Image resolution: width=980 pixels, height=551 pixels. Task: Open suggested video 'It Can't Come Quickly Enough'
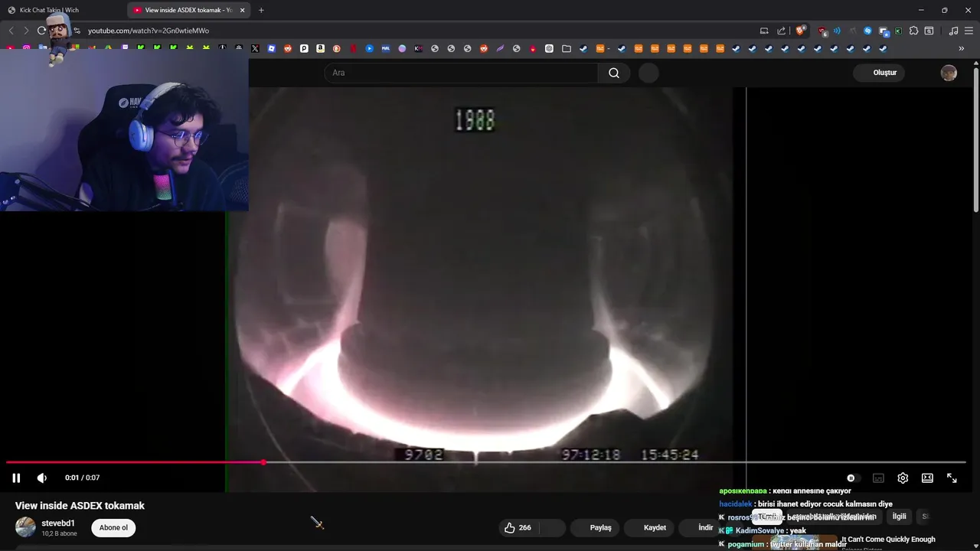pos(888,540)
